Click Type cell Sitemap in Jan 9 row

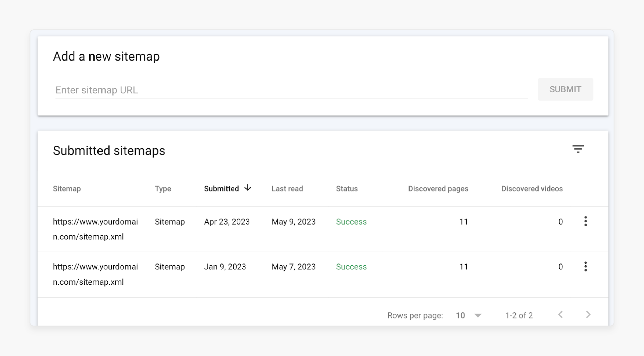point(170,267)
